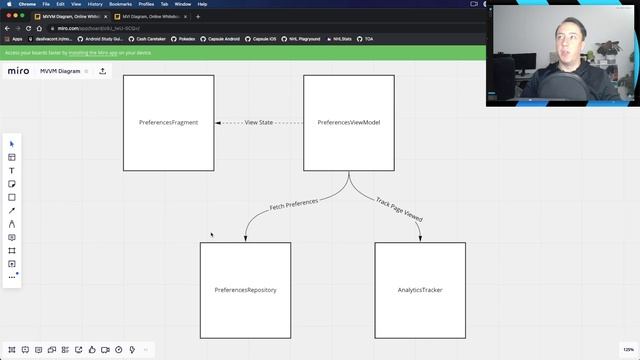The height and width of the screenshot is (360, 640).
Task: Open the templates tool in left toolbar
Action: coord(11,157)
